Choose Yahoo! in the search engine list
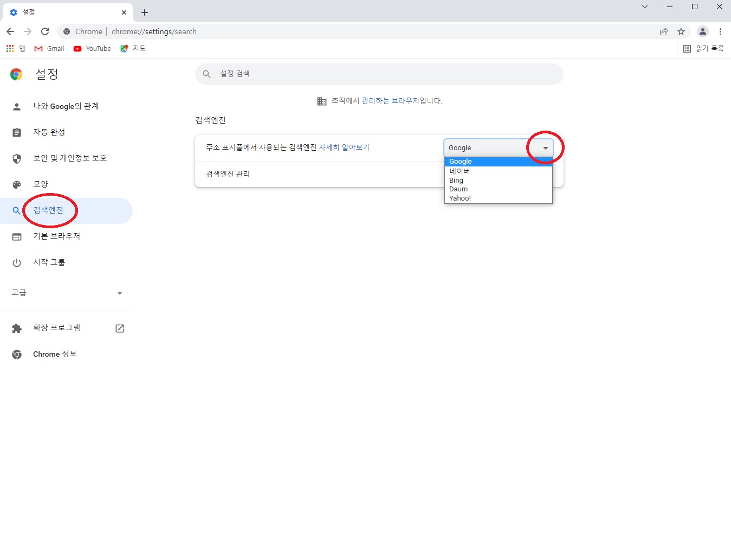 [499, 198]
